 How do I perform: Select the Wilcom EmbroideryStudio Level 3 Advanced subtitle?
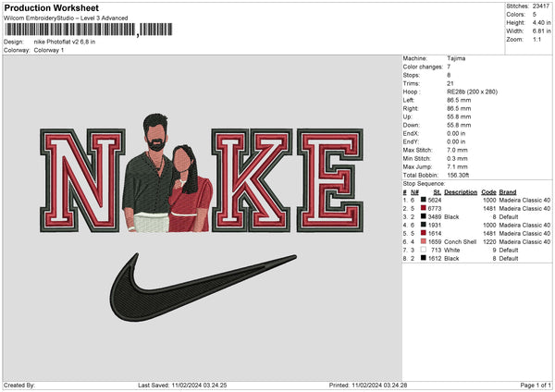tap(66, 18)
